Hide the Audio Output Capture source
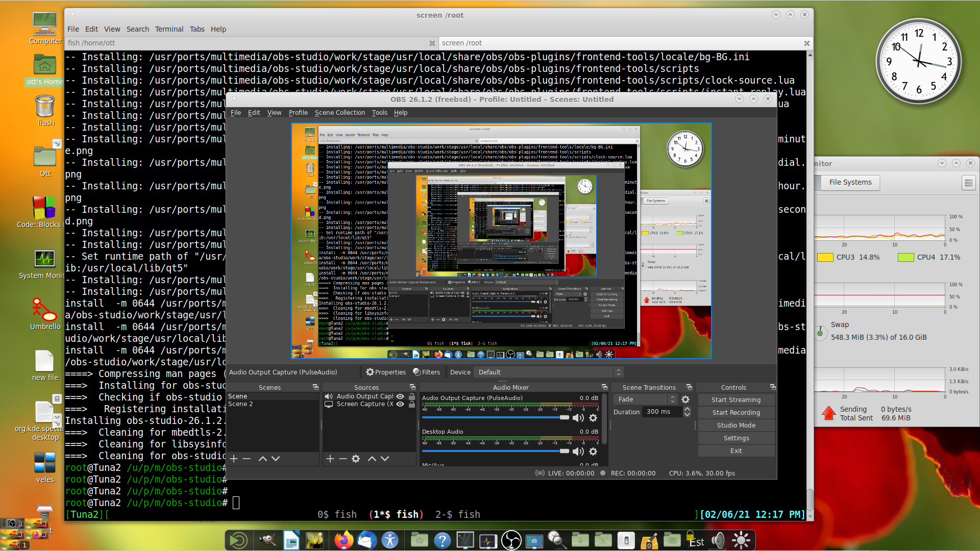The height and width of the screenshot is (551, 980). (400, 396)
